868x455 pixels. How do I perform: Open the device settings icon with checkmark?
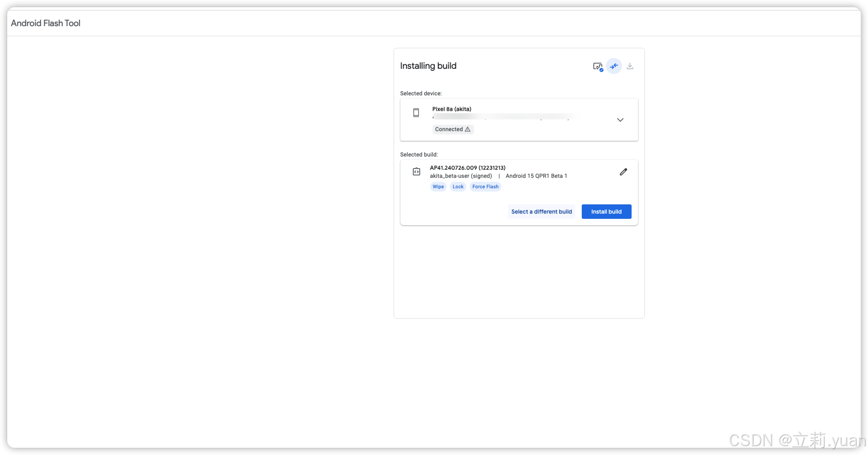tap(598, 66)
